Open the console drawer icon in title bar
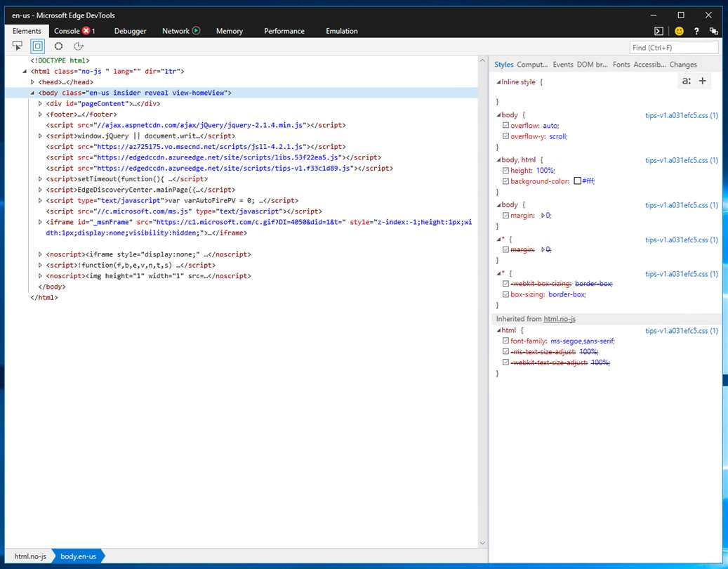 [x=658, y=31]
